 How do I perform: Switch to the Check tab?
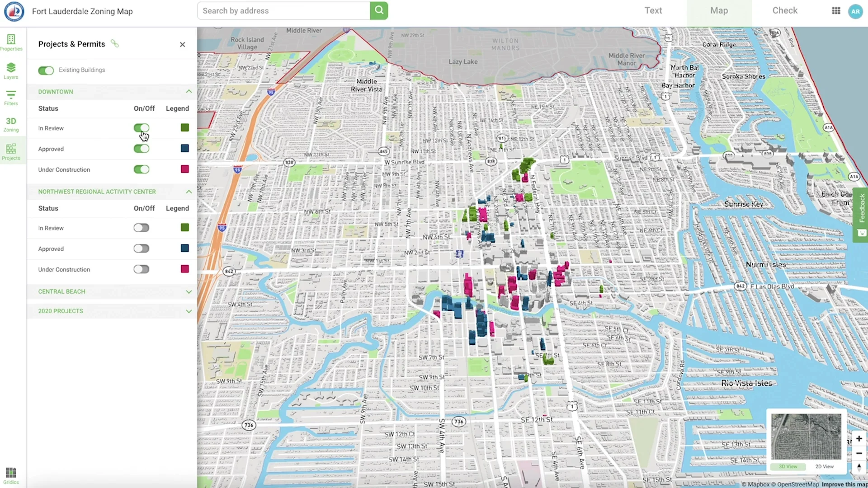(x=784, y=11)
